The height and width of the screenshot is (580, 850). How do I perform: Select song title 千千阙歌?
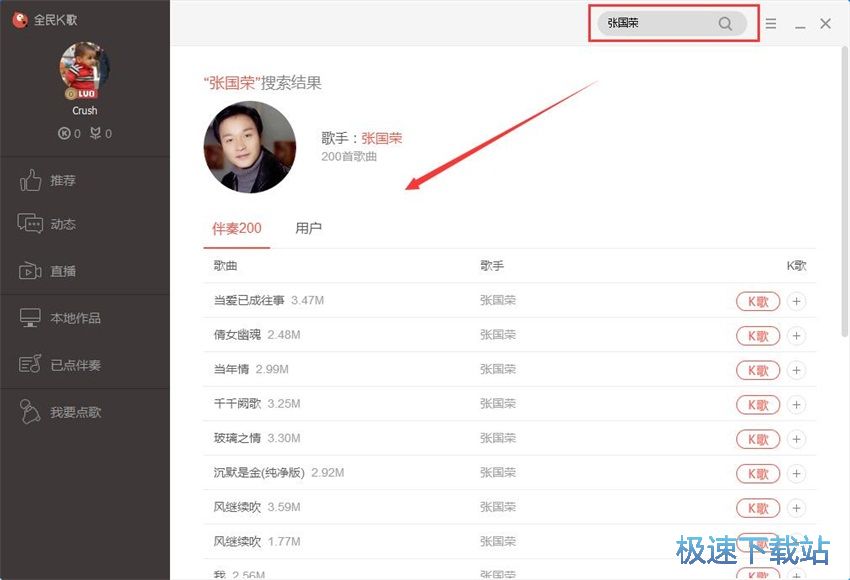[x=237, y=404]
